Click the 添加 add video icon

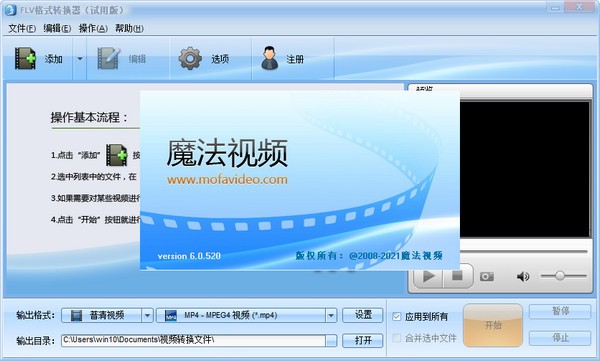coord(25,59)
